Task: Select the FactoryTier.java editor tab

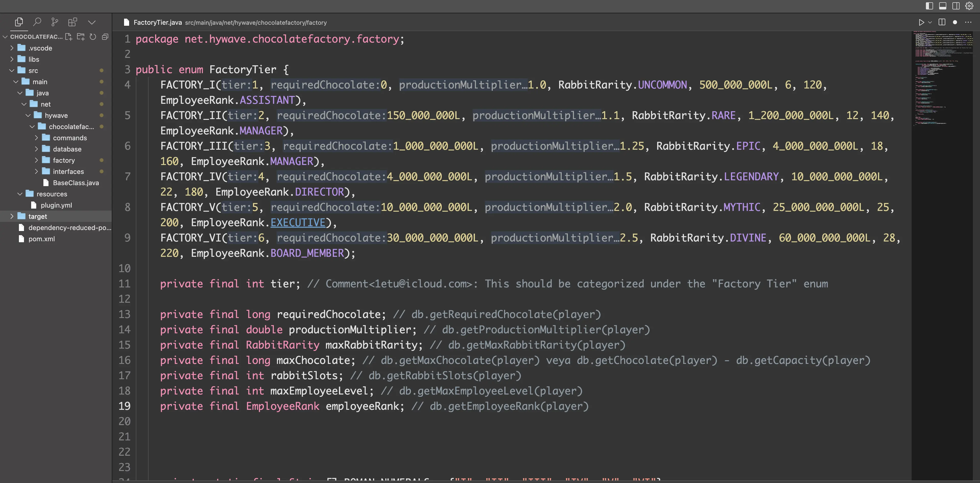Action: tap(157, 22)
